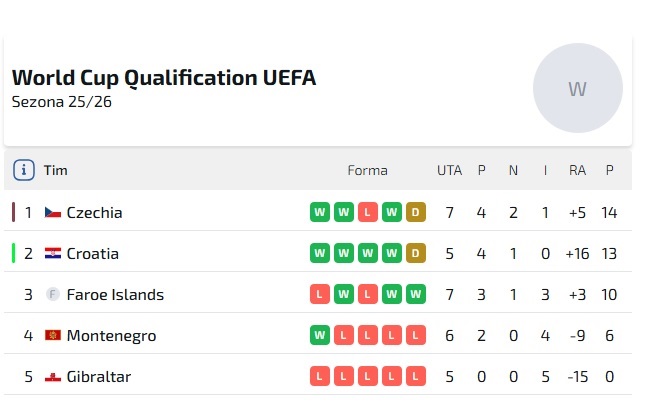Click the RA column header
The width and height of the screenshot is (659, 406).
[x=577, y=170]
